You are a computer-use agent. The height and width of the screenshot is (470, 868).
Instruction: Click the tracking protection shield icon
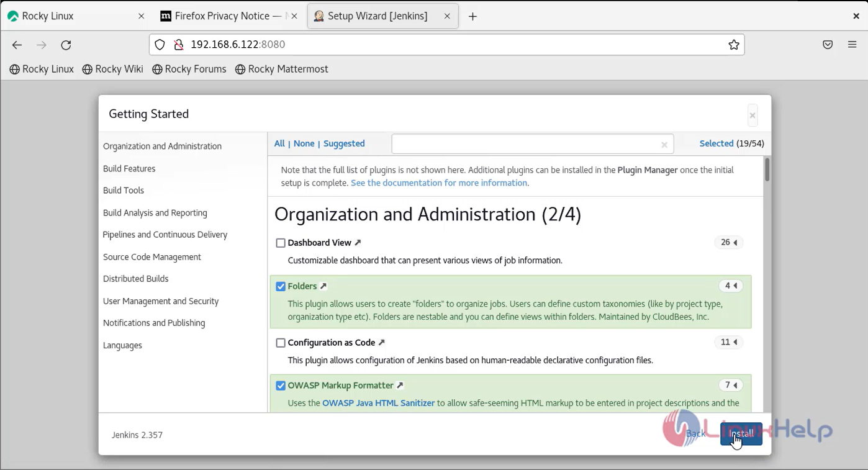click(x=160, y=45)
